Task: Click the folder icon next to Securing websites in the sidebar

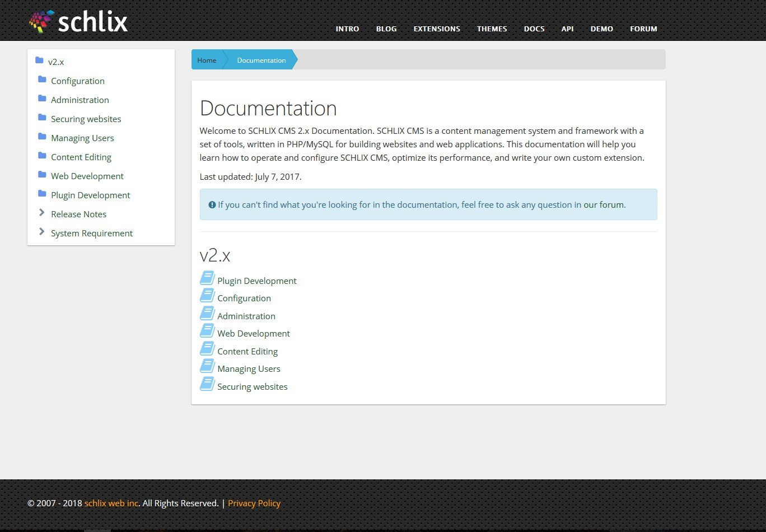Action: coord(42,118)
